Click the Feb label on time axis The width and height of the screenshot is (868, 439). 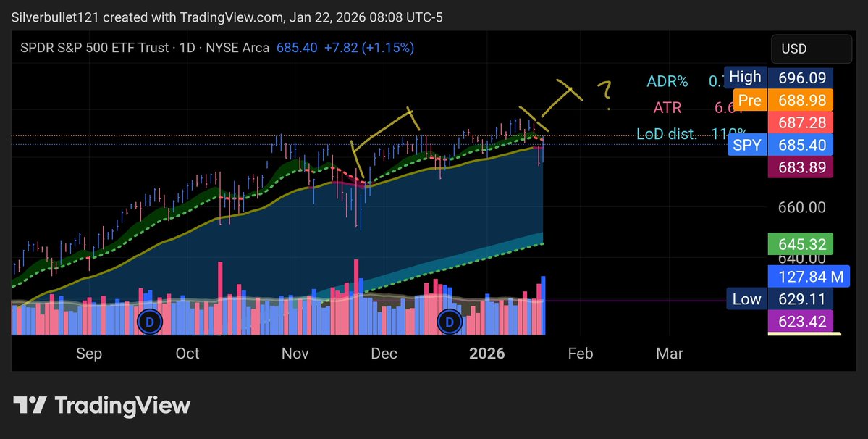point(580,354)
